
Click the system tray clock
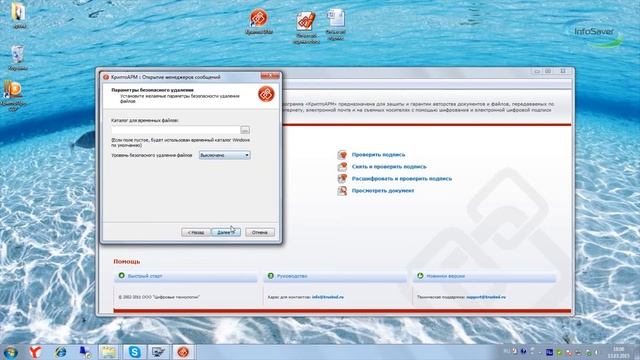pos(619,352)
